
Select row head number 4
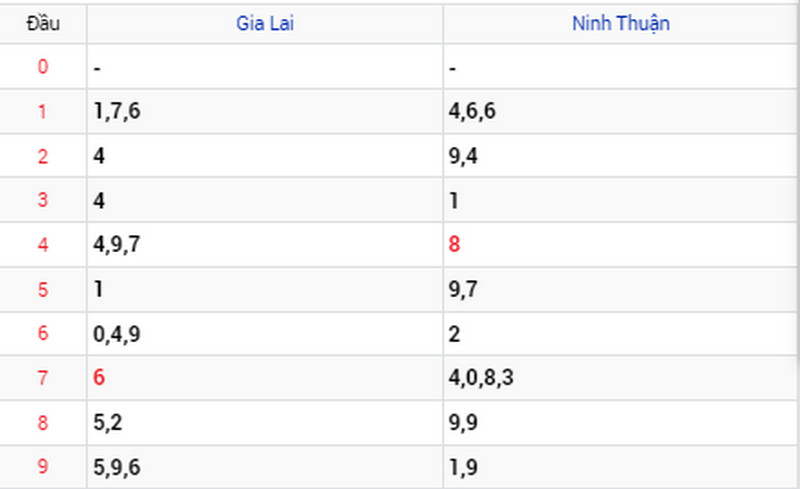pos(43,244)
